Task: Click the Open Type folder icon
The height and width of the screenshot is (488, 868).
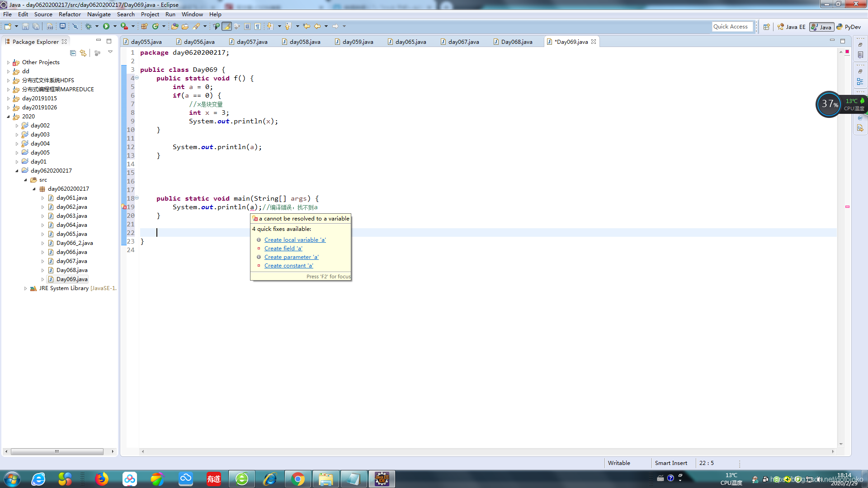Action: pyautogui.click(x=175, y=27)
